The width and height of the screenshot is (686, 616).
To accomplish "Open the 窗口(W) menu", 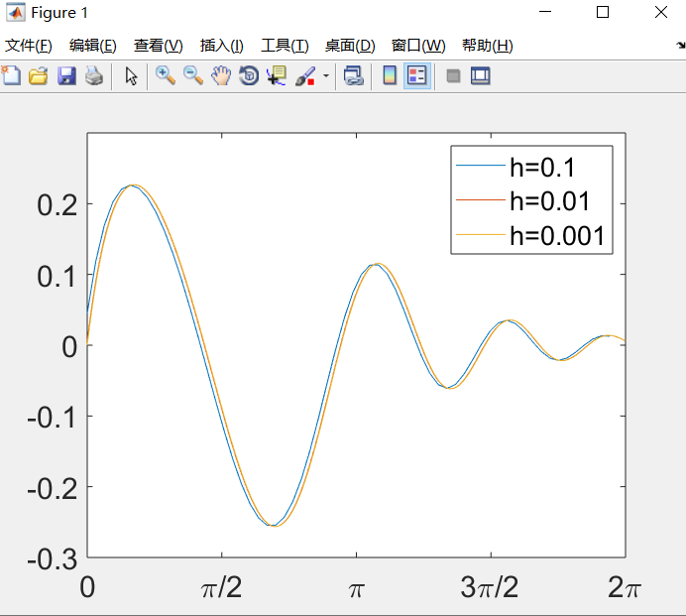I will pos(418,46).
